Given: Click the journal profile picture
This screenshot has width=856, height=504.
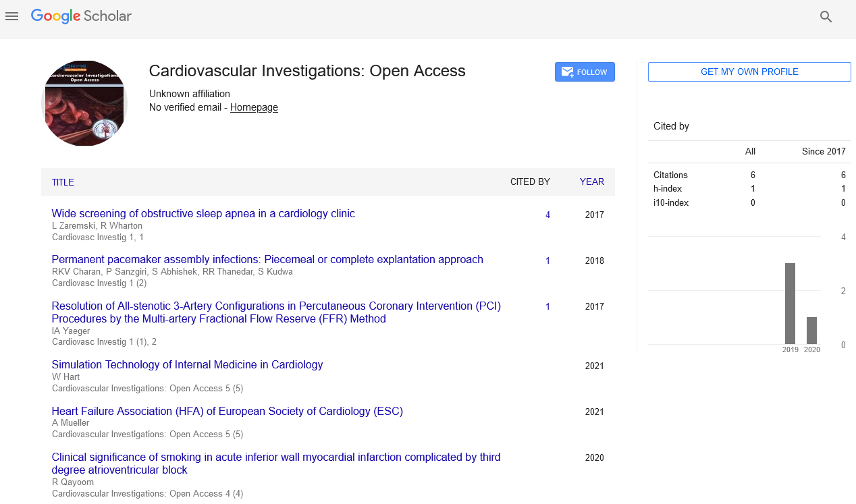Looking at the screenshot, I should point(84,103).
